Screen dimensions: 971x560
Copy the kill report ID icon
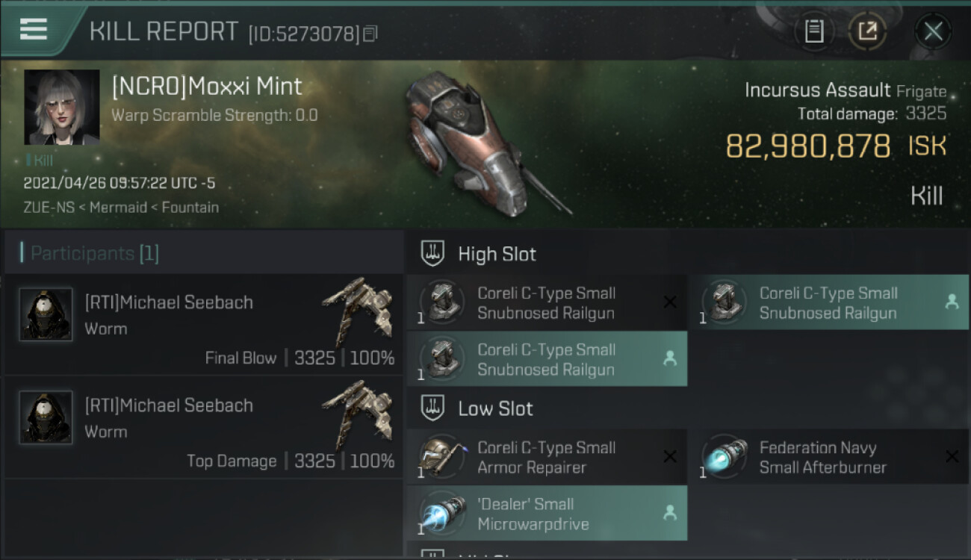[371, 34]
